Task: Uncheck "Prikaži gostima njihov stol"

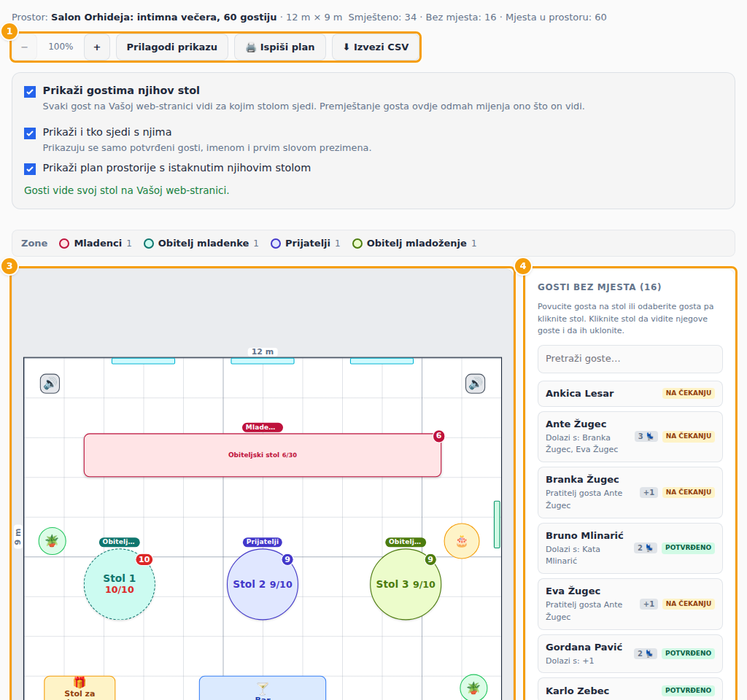Action: tap(30, 91)
